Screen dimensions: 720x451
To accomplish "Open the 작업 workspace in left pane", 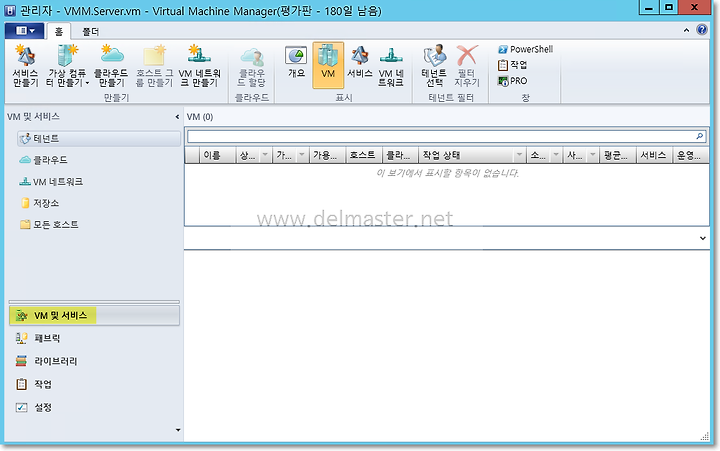I will click(34, 384).
